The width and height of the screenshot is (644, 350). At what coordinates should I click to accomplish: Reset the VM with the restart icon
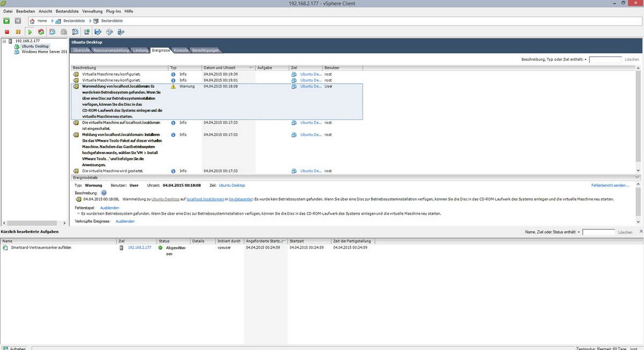click(41, 32)
